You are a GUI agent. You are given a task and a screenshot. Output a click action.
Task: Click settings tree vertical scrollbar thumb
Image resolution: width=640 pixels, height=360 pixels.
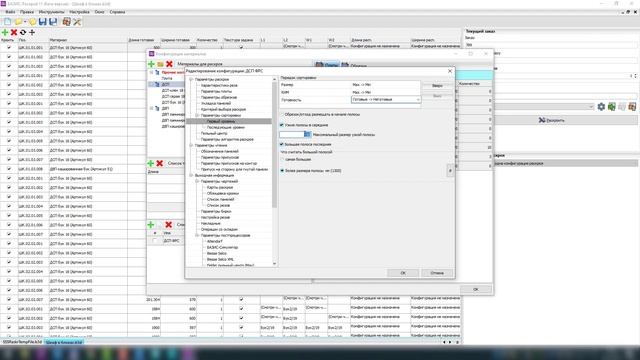[274, 145]
